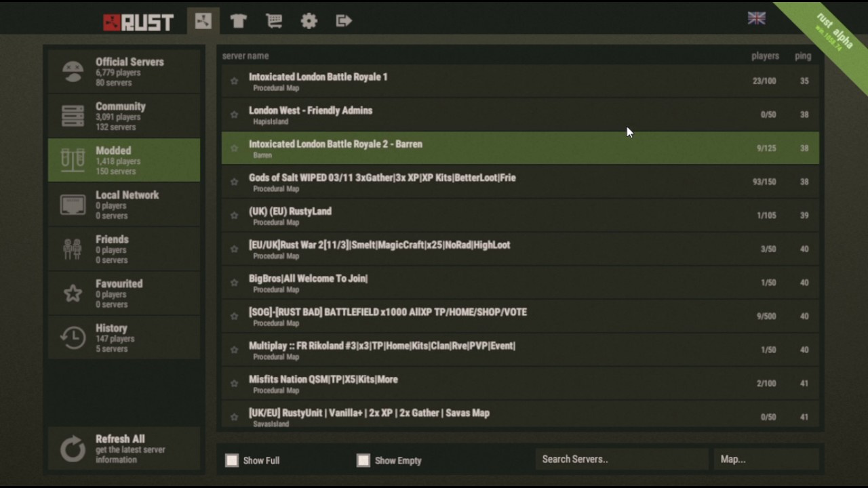The height and width of the screenshot is (488, 868).
Task: Enable the Show Full checkbox
Action: (232, 460)
